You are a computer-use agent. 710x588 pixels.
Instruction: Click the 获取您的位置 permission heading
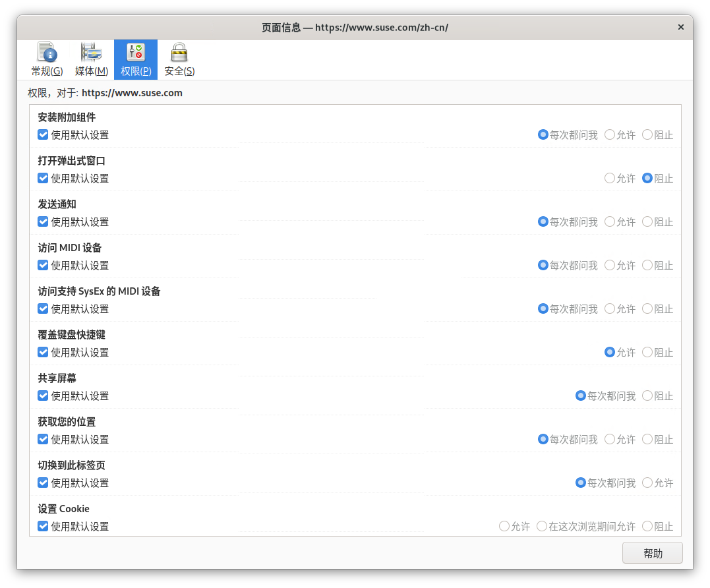coord(67,422)
